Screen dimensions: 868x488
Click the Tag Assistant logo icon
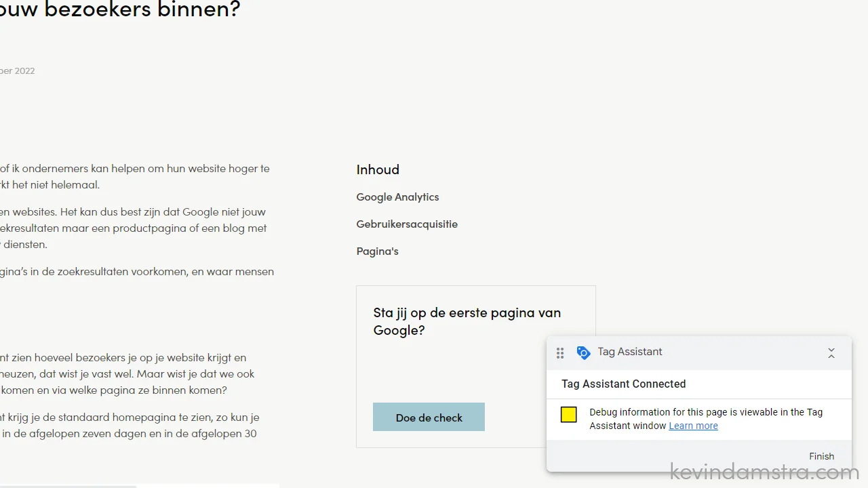coord(583,352)
